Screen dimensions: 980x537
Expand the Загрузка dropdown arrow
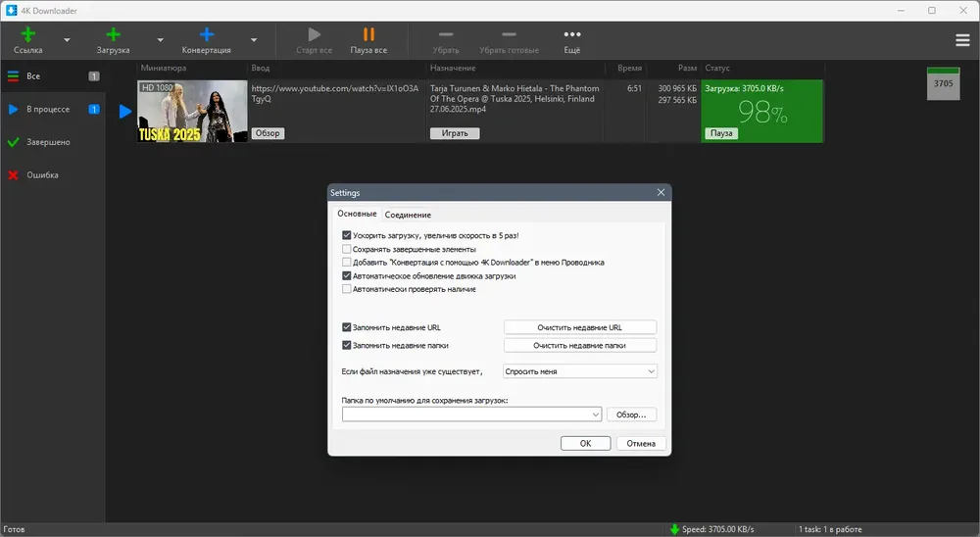coord(160,40)
